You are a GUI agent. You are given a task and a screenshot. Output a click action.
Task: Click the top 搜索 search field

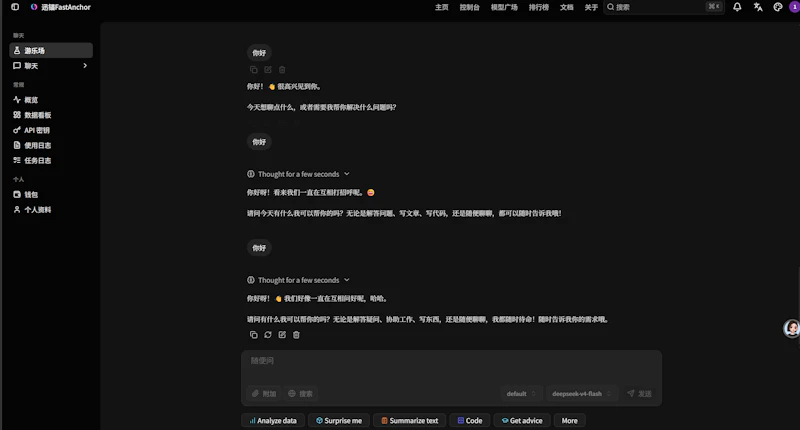click(x=664, y=7)
